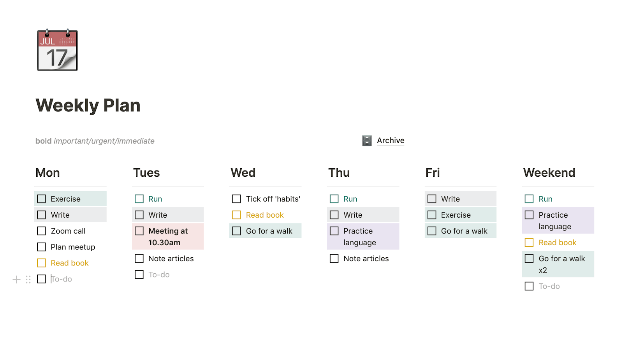The height and width of the screenshot is (364, 623).
Task: Check Tick off 'habits' on Wednesday
Action: 236,199
